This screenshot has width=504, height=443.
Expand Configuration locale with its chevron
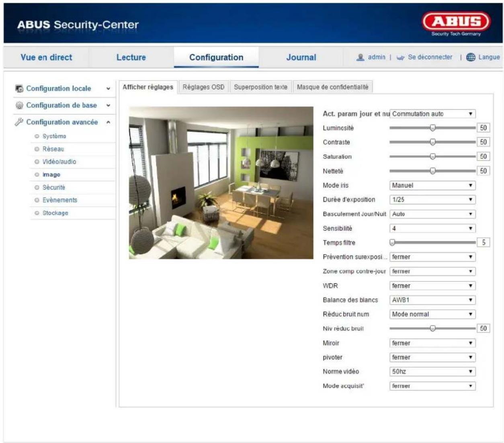tap(108, 89)
